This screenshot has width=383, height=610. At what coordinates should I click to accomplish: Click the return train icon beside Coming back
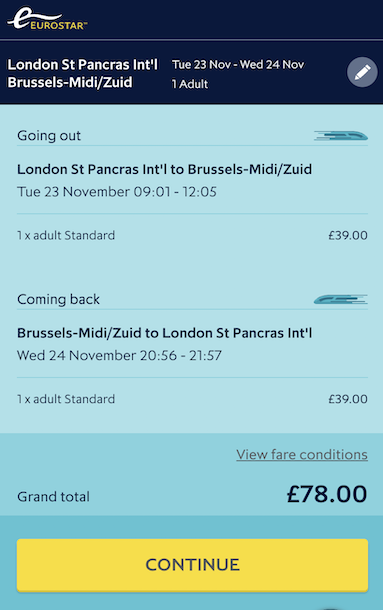[341, 299]
